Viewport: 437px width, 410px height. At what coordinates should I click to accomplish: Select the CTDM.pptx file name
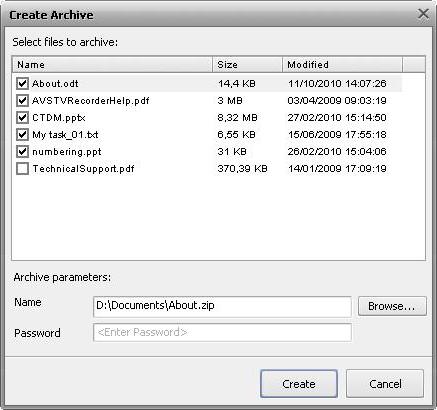(x=59, y=118)
